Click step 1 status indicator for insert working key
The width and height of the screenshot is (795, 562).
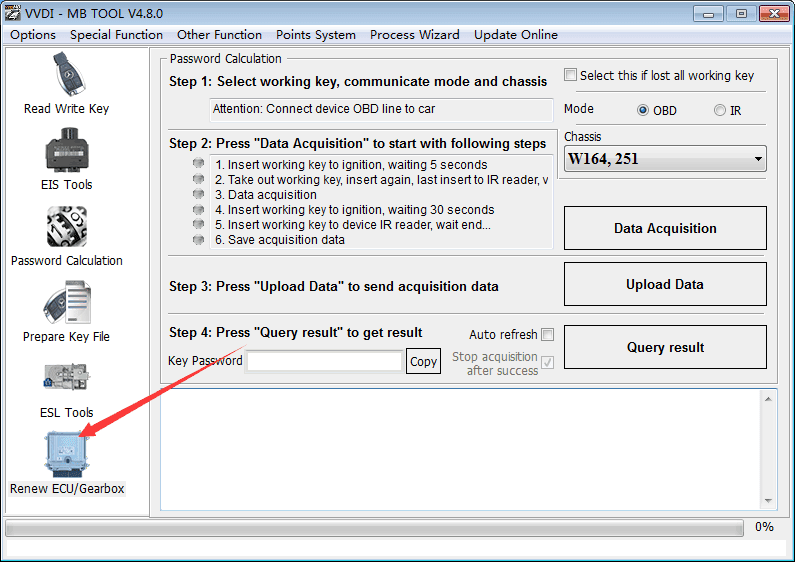click(198, 163)
